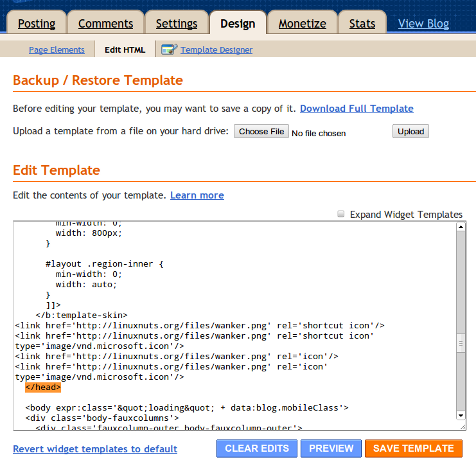Open the Stats tab
476x471 pixels.
pyautogui.click(x=362, y=23)
